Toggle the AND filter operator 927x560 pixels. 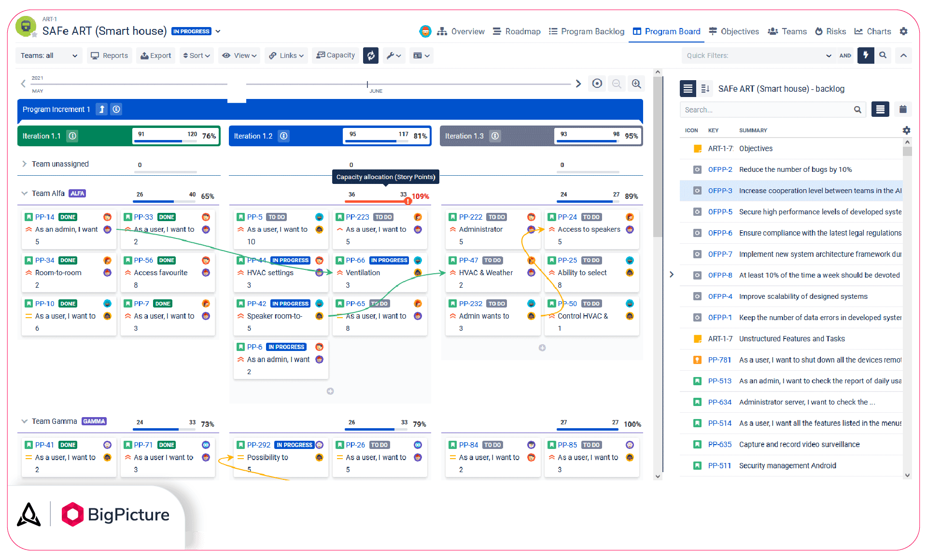(845, 56)
